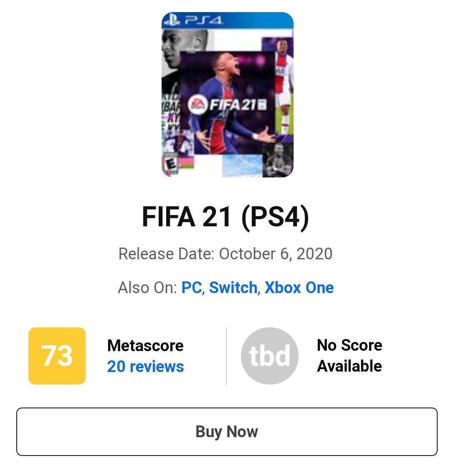
Task: Click the black-and-white face photo on cover
Action: pos(184,48)
